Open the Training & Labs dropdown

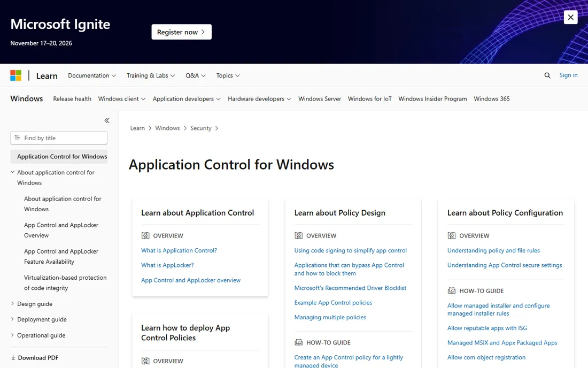[x=151, y=75]
